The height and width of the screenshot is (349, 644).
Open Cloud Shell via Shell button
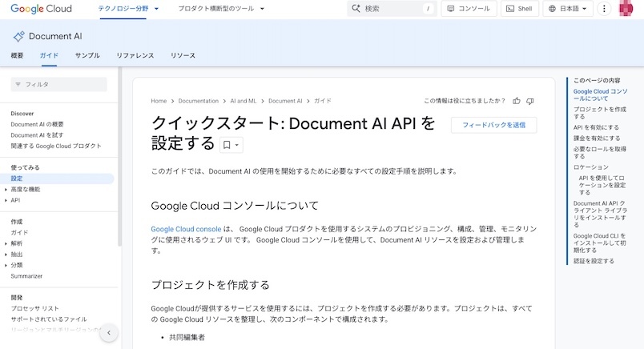click(x=520, y=9)
